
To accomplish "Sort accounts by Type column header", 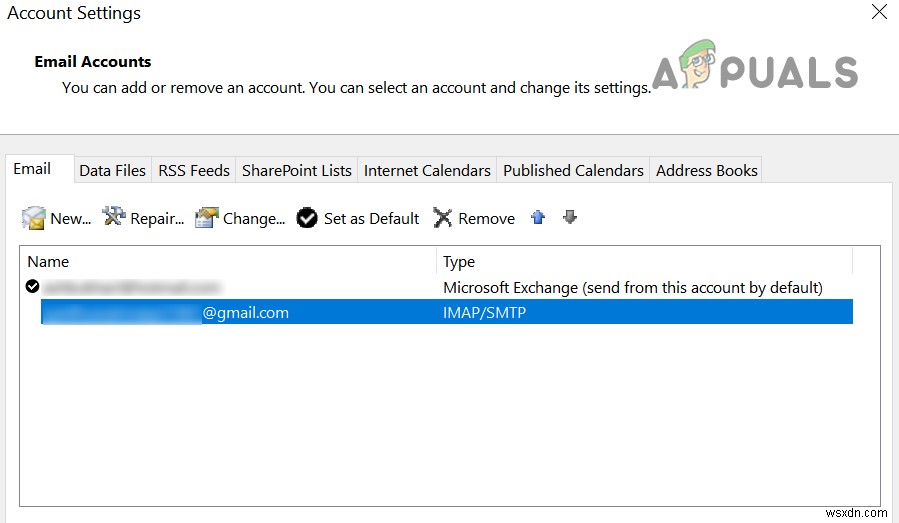I will pyautogui.click(x=645, y=262).
